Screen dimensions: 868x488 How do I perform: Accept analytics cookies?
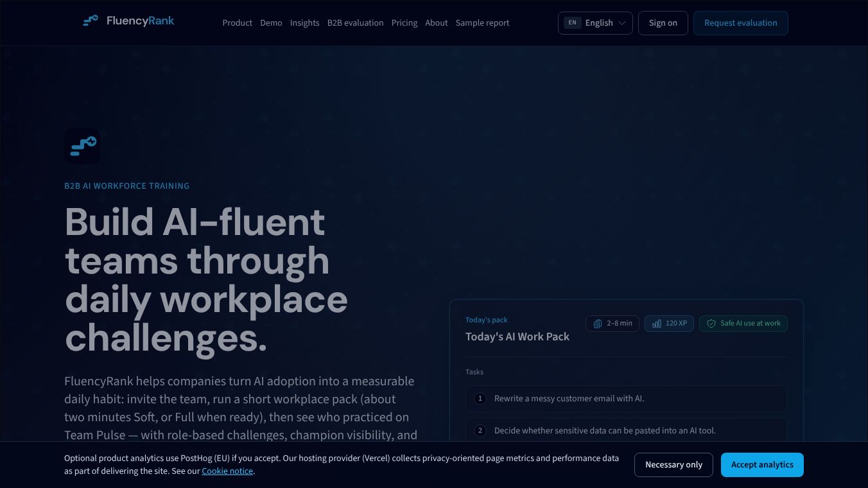[x=763, y=465]
